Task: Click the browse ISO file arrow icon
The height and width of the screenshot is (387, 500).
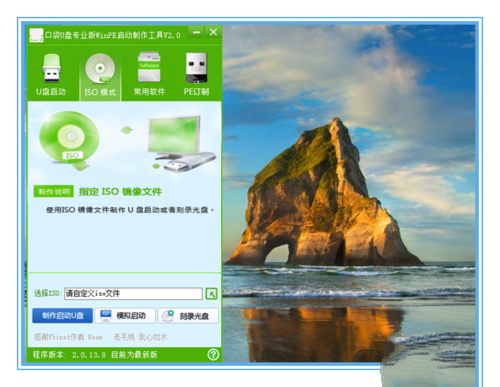Action: click(211, 294)
